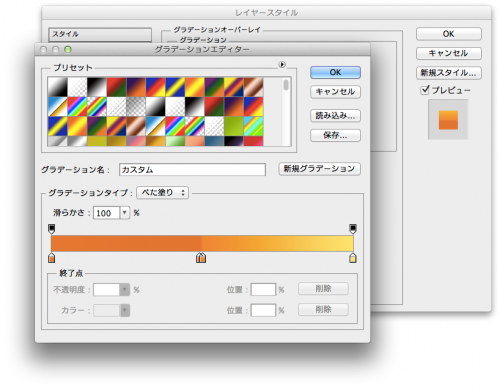Toggle the プレビュー checkbox
Viewport: 500px width, 391px height.
click(x=425, y=90)
